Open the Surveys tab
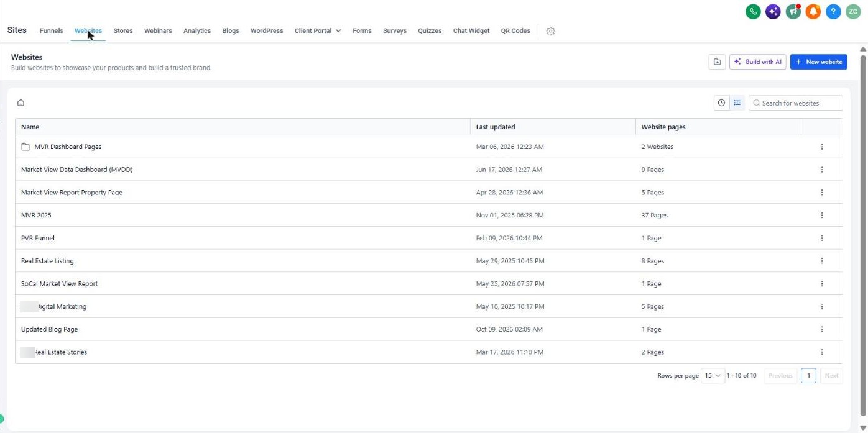Viewport: 868px width, 433px height. (x=395, y=31)
